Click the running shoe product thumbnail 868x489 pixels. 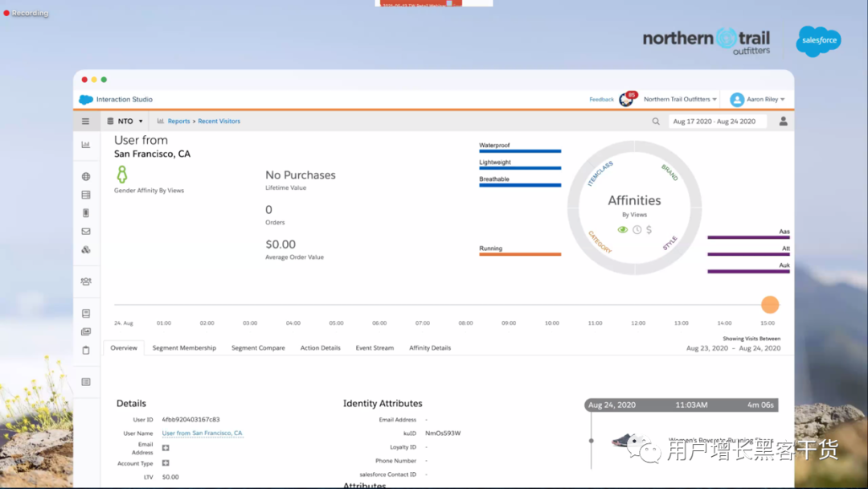628,442
